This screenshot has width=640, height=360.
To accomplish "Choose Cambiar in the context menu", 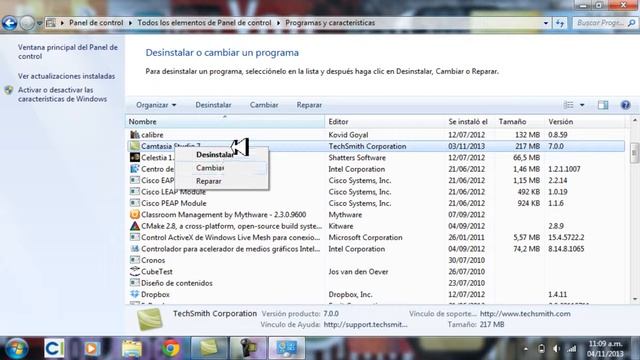I will click(222, 168).
